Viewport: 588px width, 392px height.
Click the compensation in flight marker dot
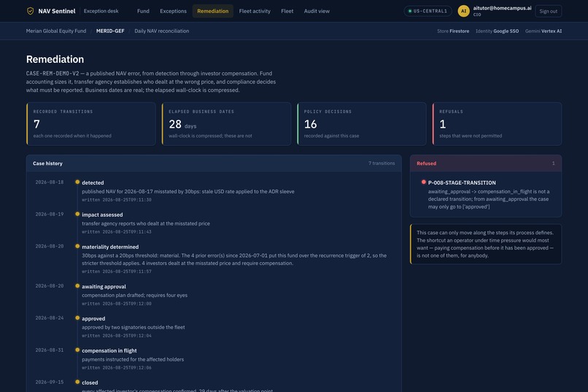(x=77, y=350)
